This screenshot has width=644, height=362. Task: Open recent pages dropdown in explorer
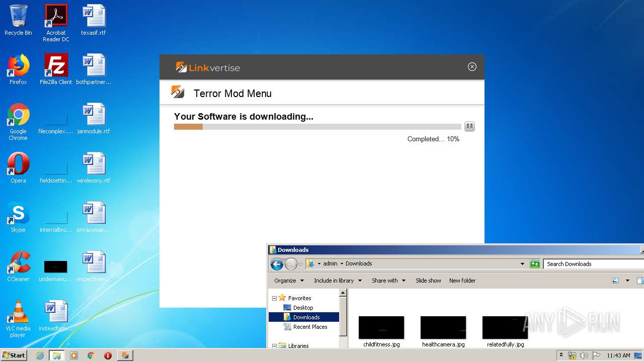[300, 264]
